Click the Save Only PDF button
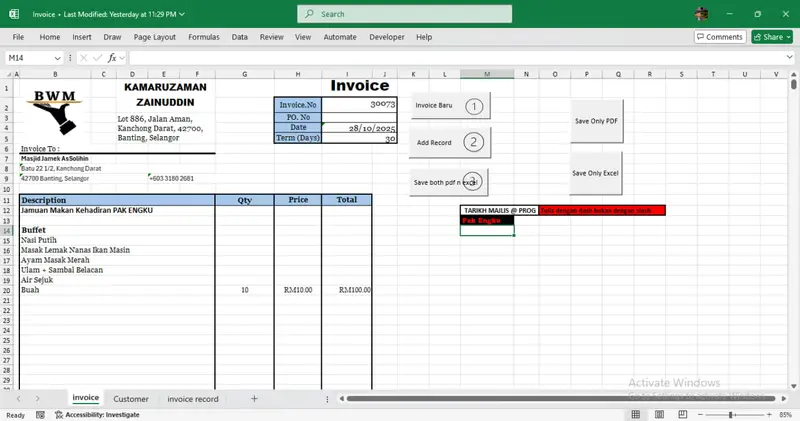Screen dimensions: 800x421 point(596,121)
